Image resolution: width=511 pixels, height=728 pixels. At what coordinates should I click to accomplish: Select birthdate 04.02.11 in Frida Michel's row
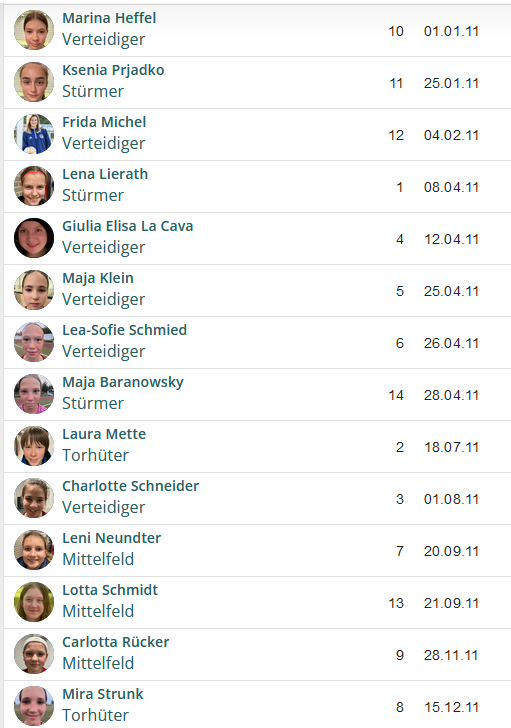pos(451,135)
